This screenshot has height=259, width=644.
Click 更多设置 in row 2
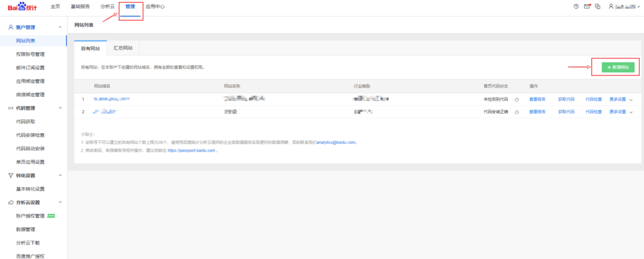[x=618, y=112]
